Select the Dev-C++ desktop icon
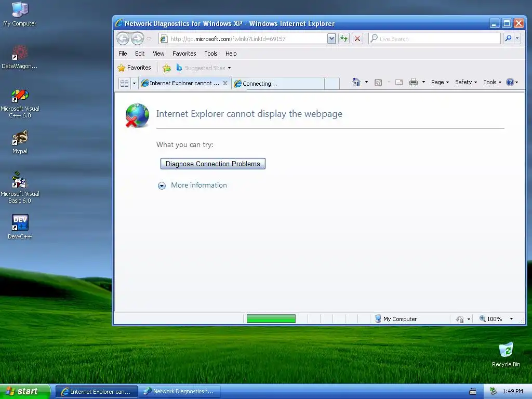Viewport: 532px width, 399px height. pyautogui.click(x=20, y=227)
